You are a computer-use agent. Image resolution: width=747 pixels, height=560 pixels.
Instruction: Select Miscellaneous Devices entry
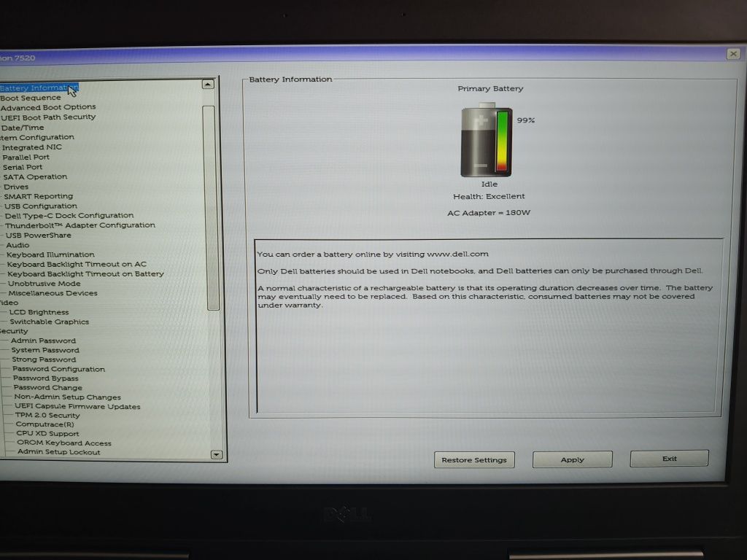pos(53,293)
